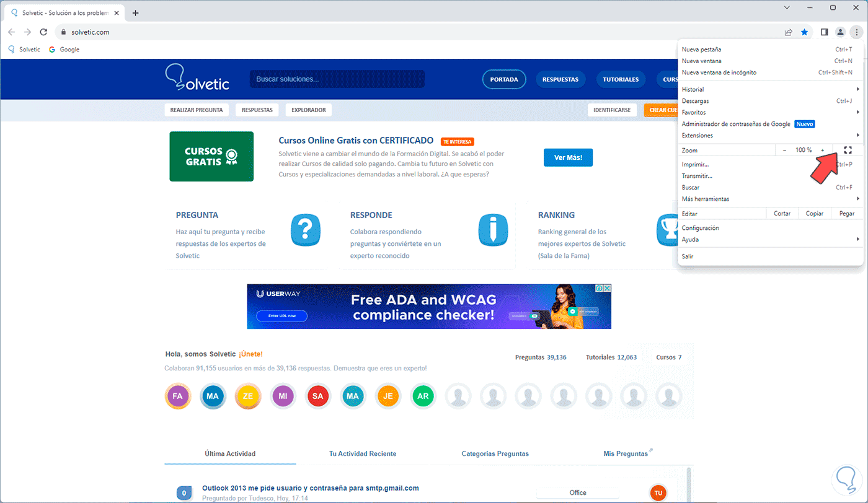Click Cortar in the Editar row
Viewport: 868px width, 503px height.
(x=782, y=213)
